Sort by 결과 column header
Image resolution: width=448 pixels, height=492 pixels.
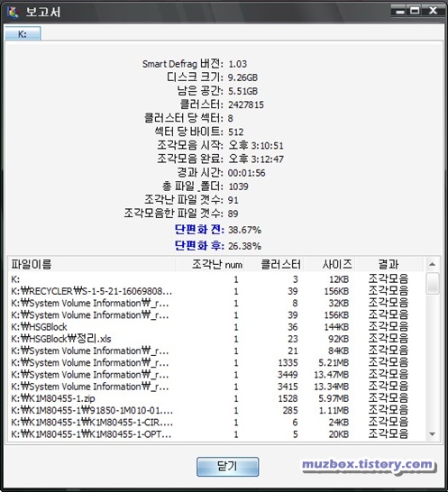coord(389,264)
